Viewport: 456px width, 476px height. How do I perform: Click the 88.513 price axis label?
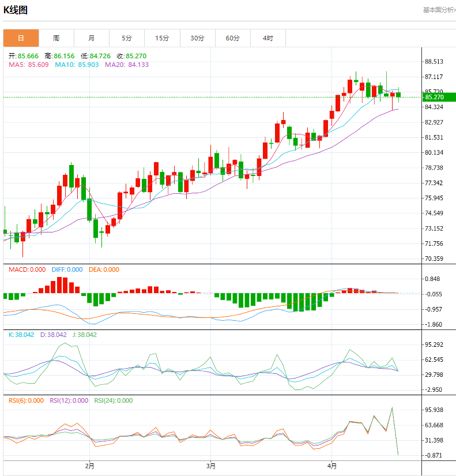434,62
